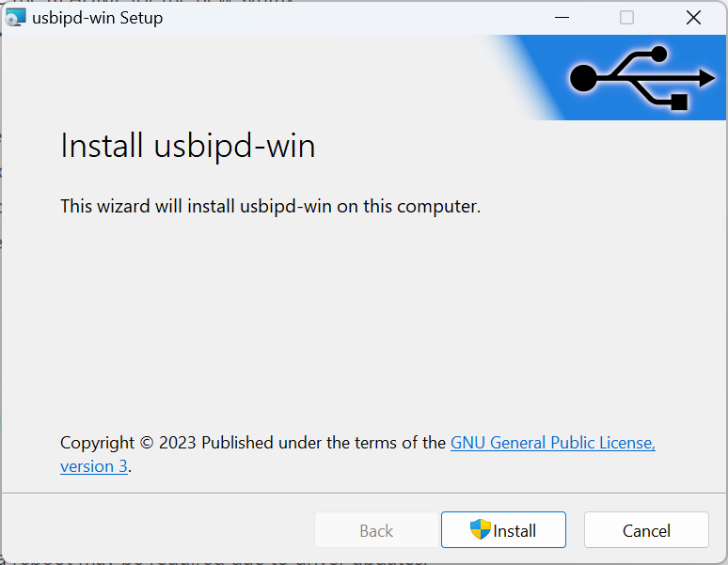Cancel the usbipd-win setup
Viewport: 728px width, 565px height.
click(646, 529)
